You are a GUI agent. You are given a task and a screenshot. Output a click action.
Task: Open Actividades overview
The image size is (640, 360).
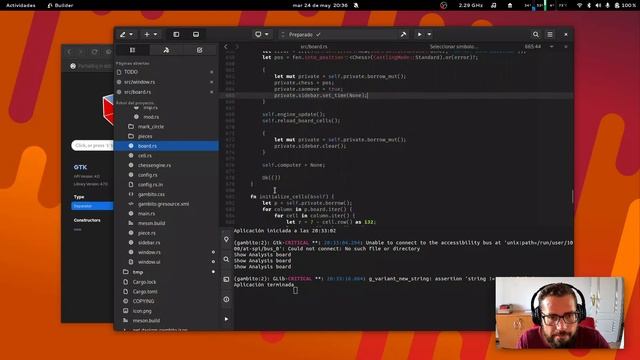[x=20, y=5]
